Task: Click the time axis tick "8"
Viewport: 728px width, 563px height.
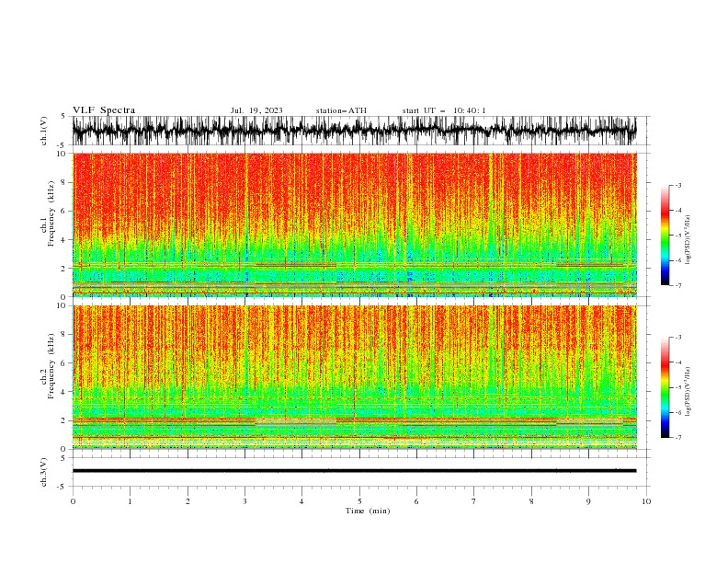Action: point(531,501)
